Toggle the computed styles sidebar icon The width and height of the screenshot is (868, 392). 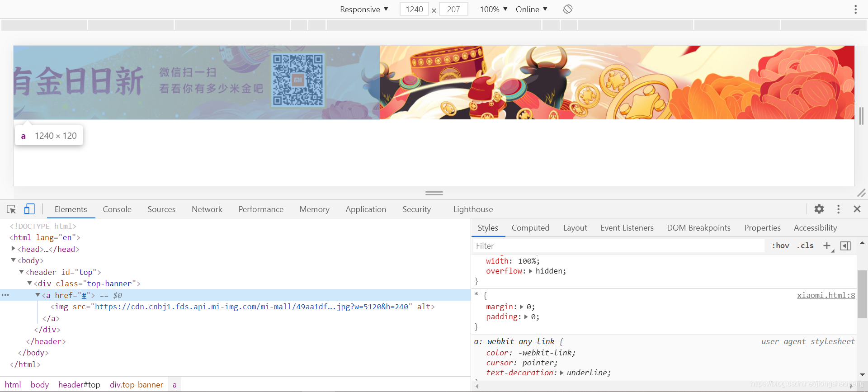pyautogui.click(x=845, y=246)
